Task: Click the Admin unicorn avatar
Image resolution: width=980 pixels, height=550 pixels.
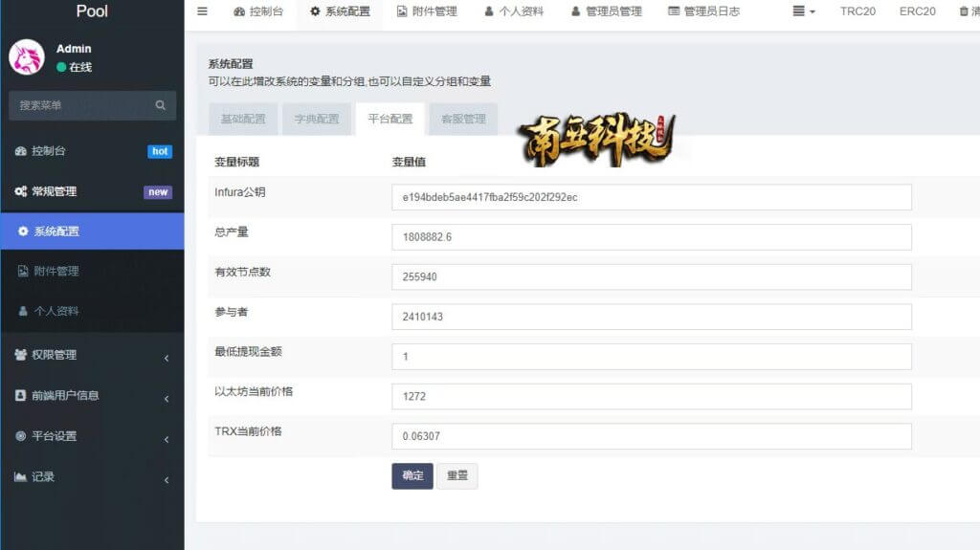Action: click(x=26, y=56)
